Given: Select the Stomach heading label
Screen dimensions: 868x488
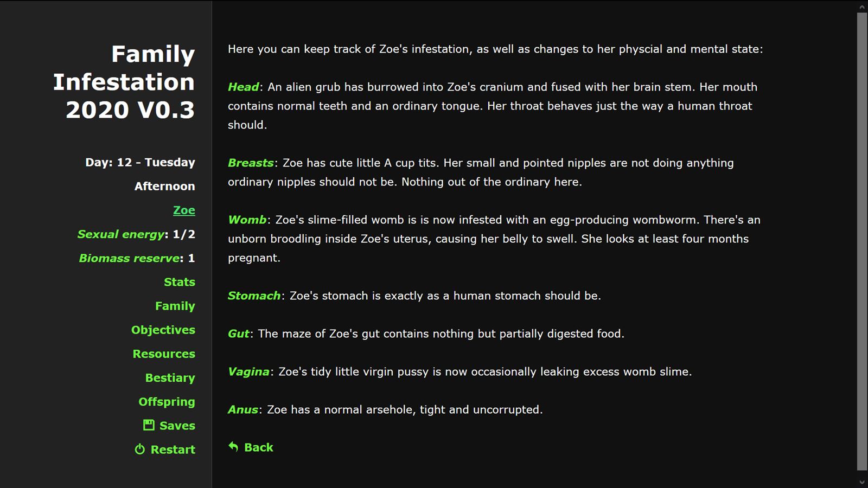Looking at the screenshot, I should pos(254,296).
